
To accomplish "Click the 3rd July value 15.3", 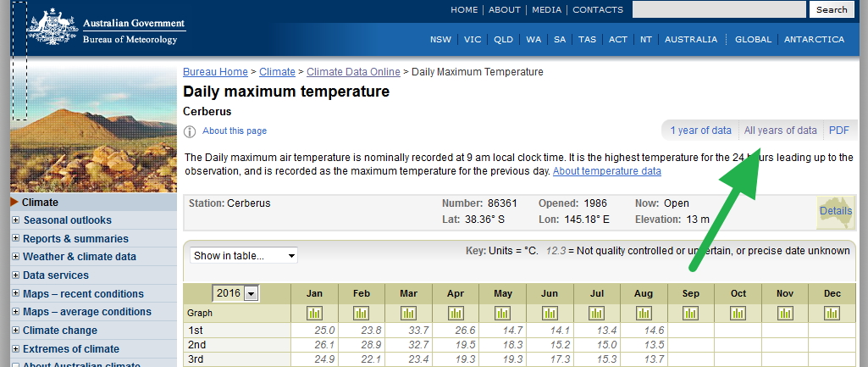I will 606,359.
